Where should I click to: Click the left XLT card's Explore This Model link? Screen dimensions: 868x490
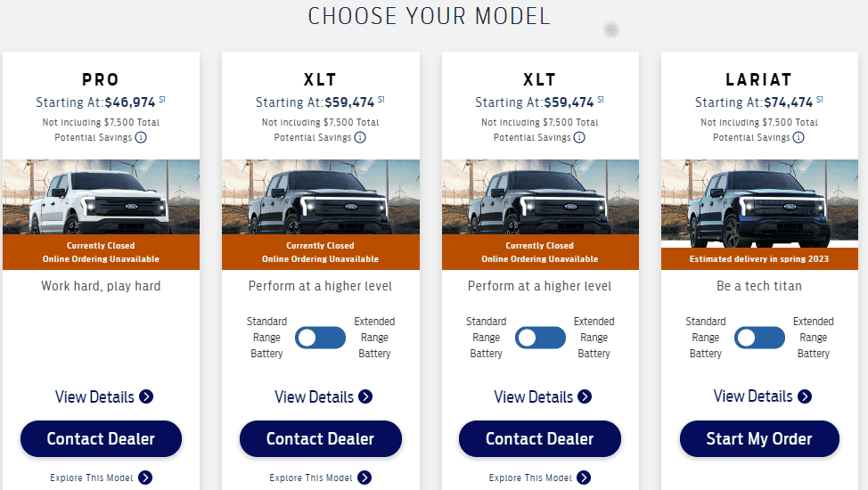(311, 478)
